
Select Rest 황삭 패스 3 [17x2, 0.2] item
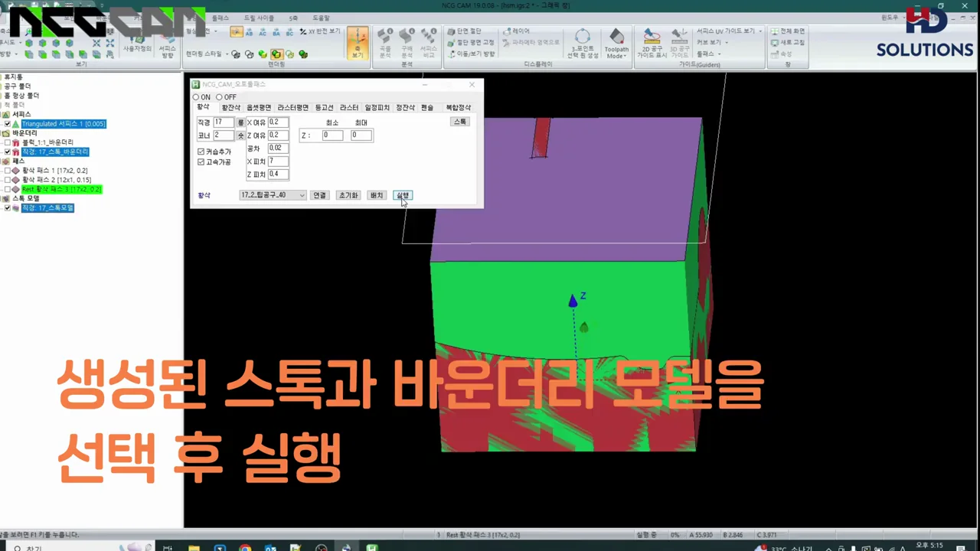[x=61, y=189]
